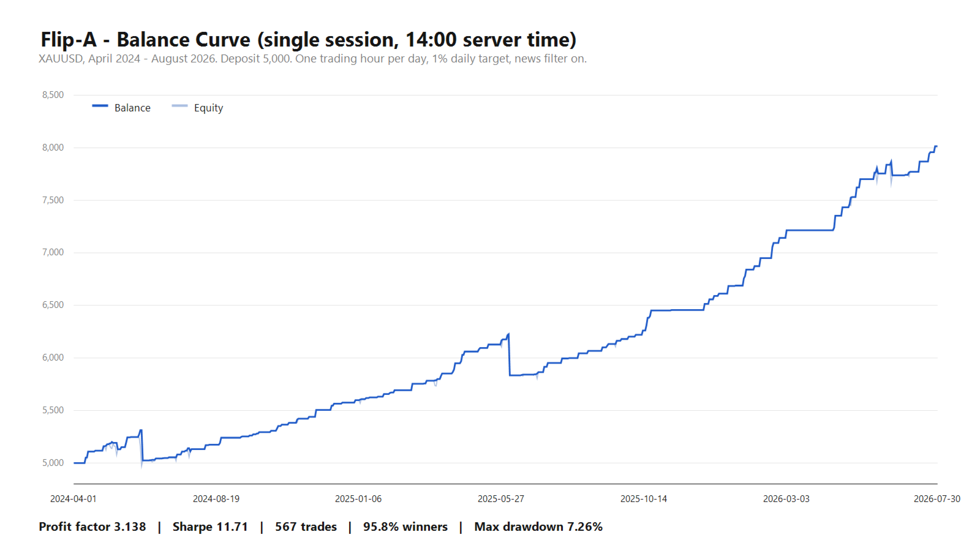Click the "6,000" y-axis label

(53, 358)
